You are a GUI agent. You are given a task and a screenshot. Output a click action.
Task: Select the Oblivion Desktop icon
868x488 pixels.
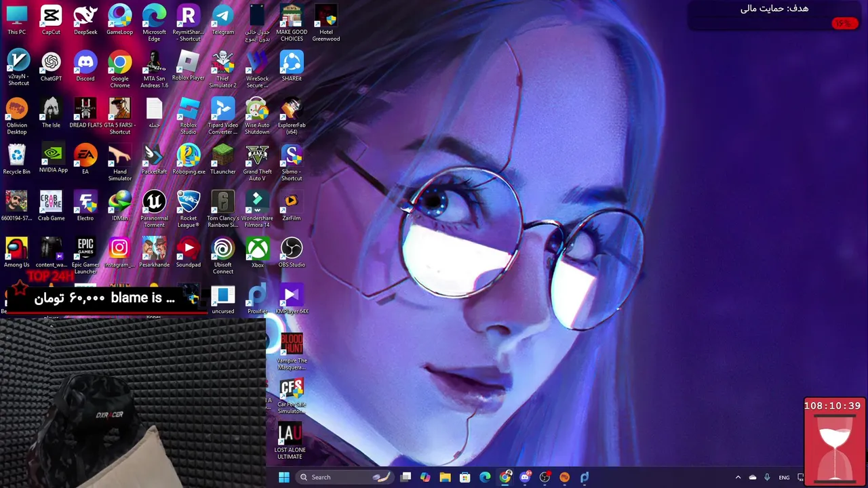point(17,116)
